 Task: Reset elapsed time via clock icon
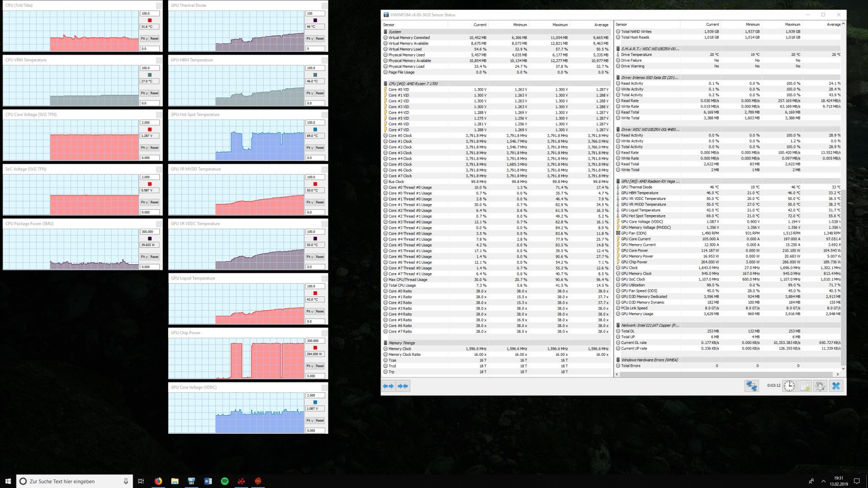pyautogui.click(x=789, y=386)
